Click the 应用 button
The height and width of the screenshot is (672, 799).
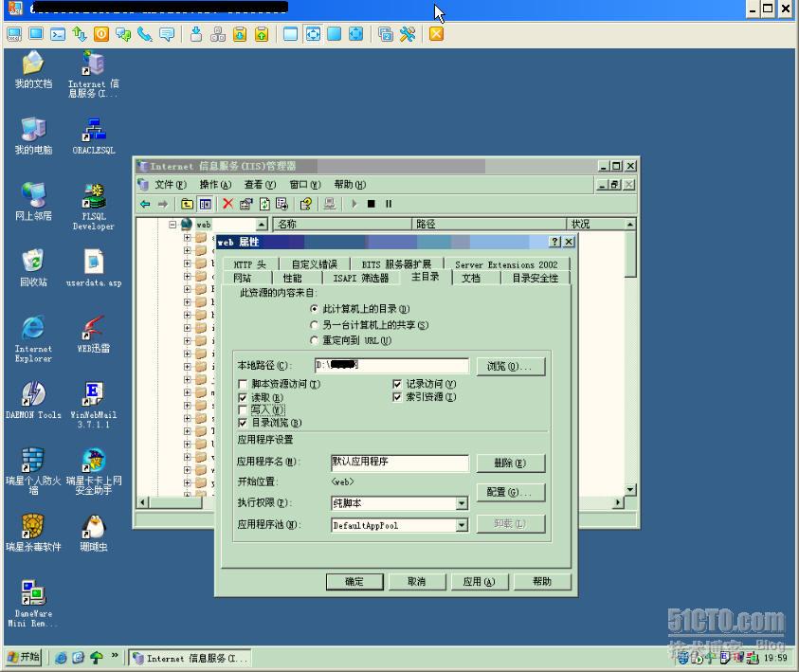click(x=479, y=582)
